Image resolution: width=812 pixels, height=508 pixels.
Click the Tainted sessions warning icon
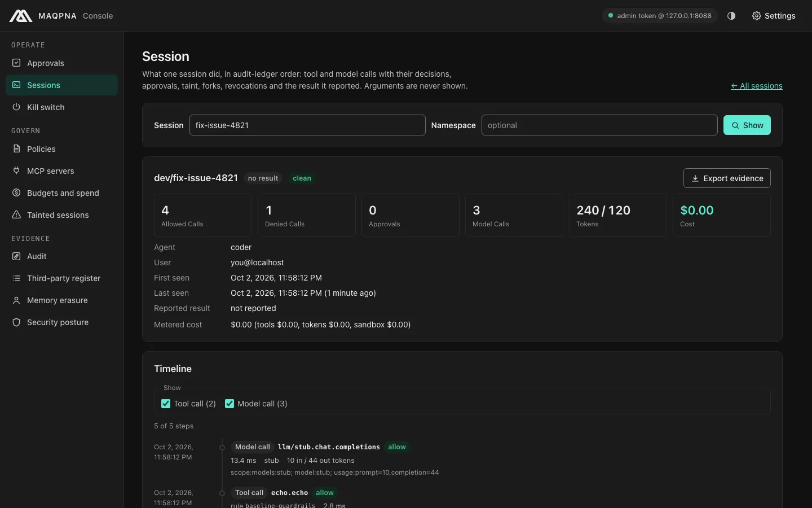point(16,214)
